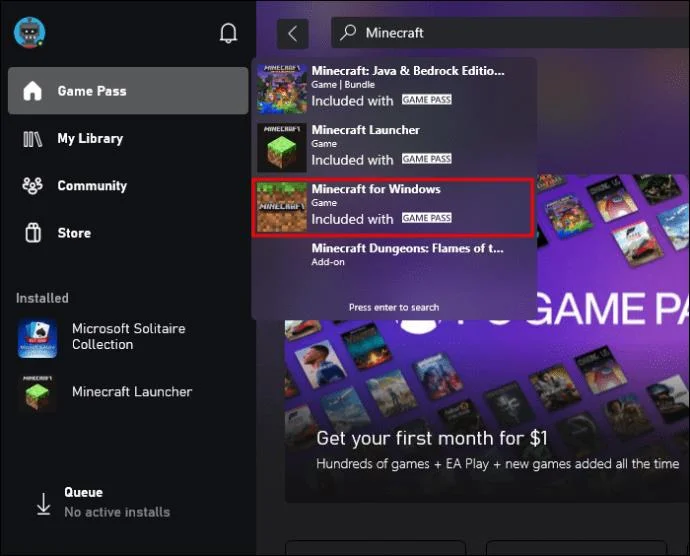Open the Game Pass tab
The height and width of the screenshot is (556, 690).
(x=128, y=91)
